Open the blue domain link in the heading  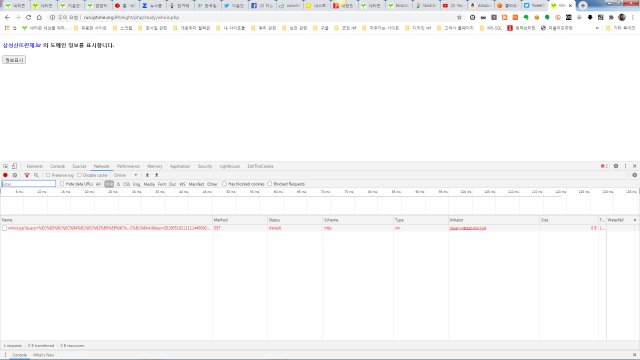[x=22, y=45]
